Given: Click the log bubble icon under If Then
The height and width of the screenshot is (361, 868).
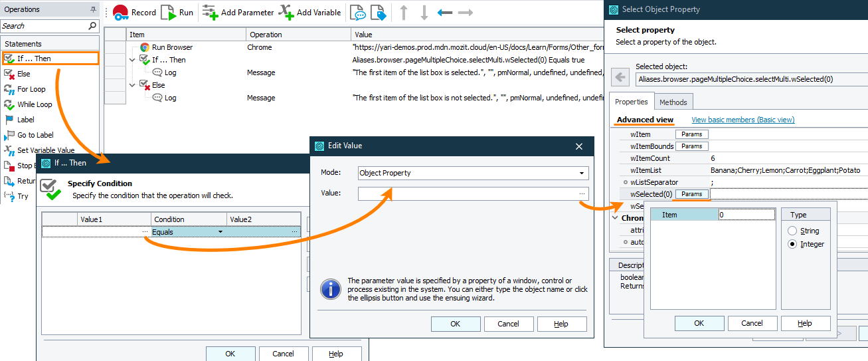Looking at the screenshot, I should point(157,72).
